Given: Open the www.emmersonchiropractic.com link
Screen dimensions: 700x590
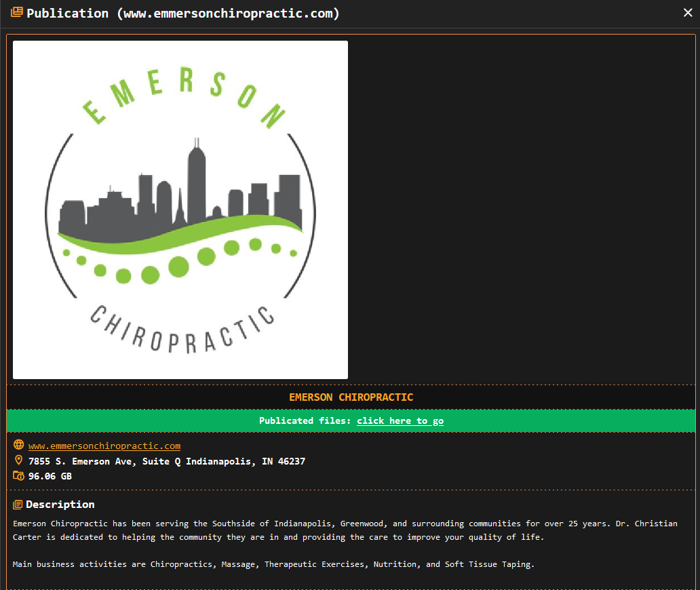Looking at the screenshot, I should pyautogui.click(x=104, y=446).
